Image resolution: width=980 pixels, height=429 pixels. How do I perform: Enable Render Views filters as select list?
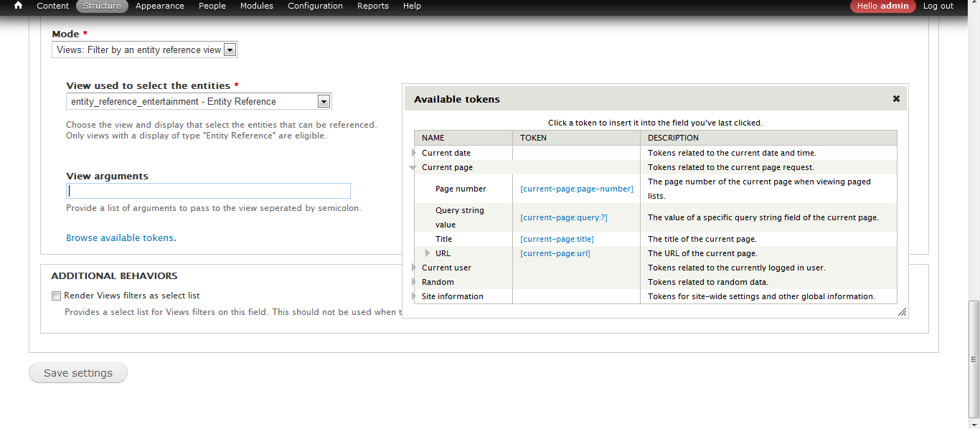pyautogui.click(x=56, y=296)
